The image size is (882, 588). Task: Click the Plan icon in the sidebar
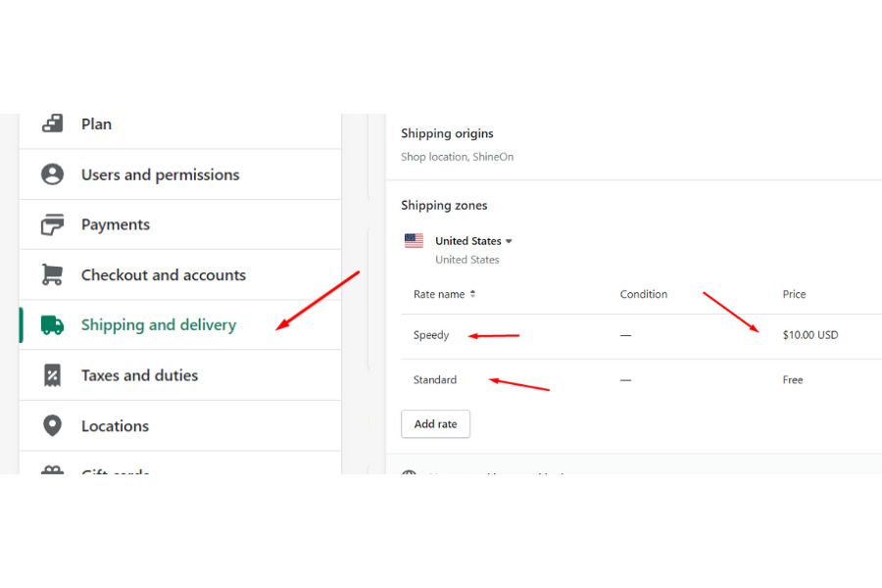[52, 124]
